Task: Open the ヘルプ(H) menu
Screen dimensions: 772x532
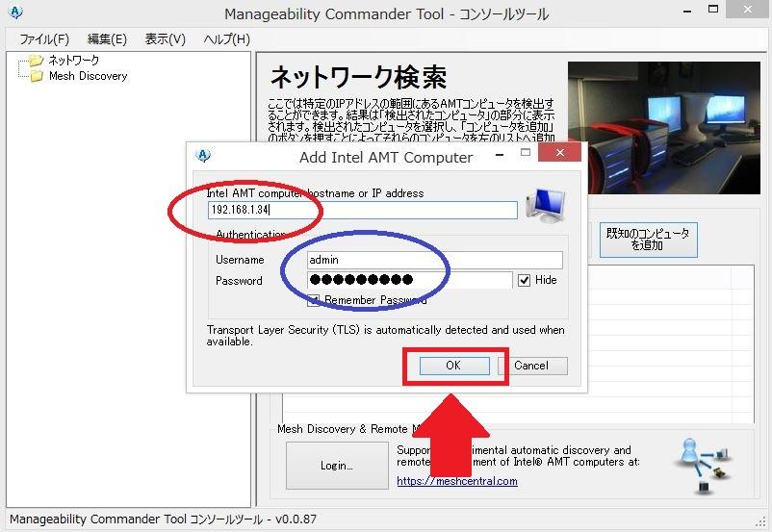Action: (x=227, y=38)
